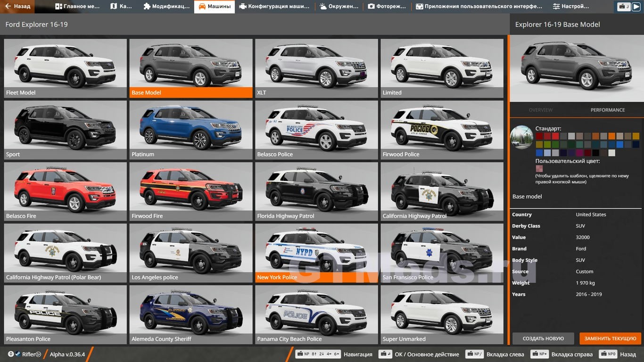Click the Source value Custom
Viewport: 644px width, 362px height.
(x=585, y=271)
